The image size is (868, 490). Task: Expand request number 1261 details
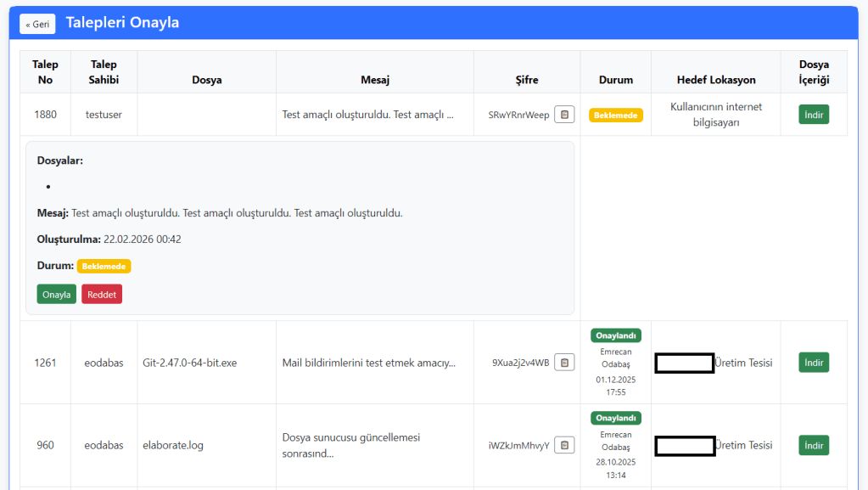tap(45, 363)
